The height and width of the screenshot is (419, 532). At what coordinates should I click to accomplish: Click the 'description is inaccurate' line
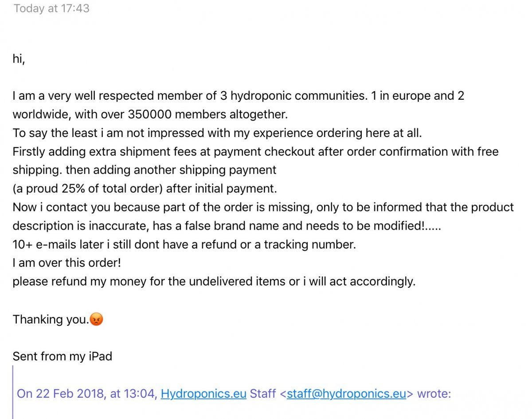pos(227,226)
